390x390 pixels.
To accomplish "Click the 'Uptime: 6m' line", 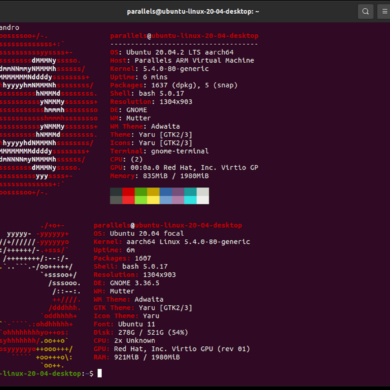I will 114,250.
